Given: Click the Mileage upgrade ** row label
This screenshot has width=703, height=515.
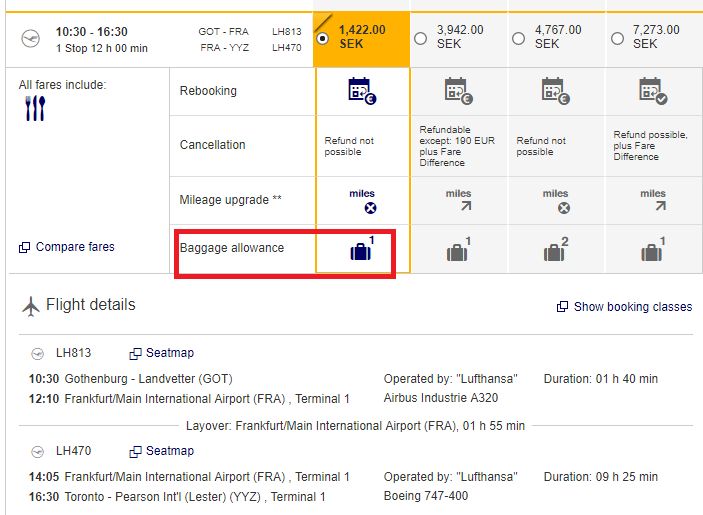Looking at the screenshot, I should (x=230, y=199).
